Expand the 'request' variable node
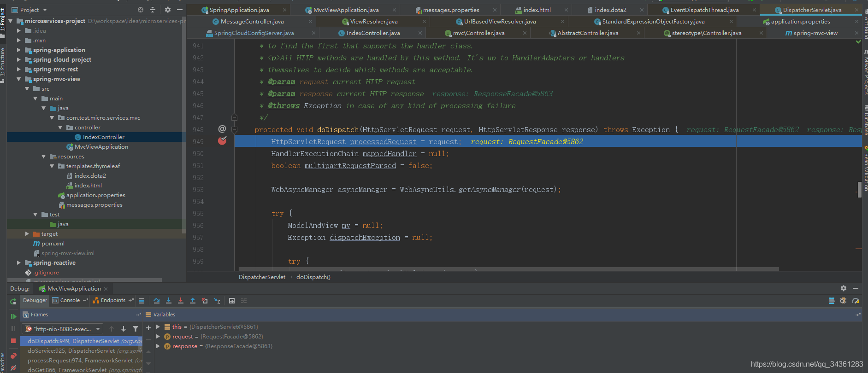 [x=158, y=337]
